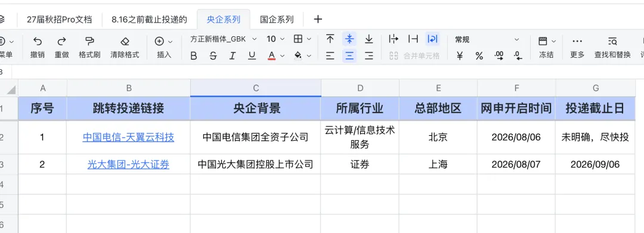Switch to 8.16之前截止投递的 sheet tab
This screenshot has height=233, width=644.
(x=150, y=19)
